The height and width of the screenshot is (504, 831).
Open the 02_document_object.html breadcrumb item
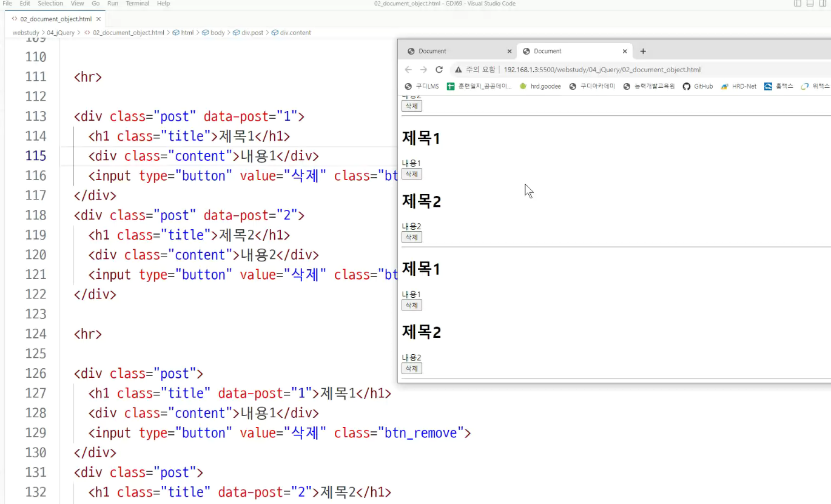124,33
